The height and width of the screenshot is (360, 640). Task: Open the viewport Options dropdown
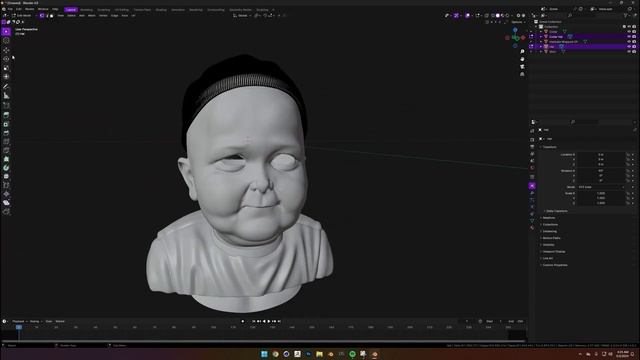[x=518, y=22]
